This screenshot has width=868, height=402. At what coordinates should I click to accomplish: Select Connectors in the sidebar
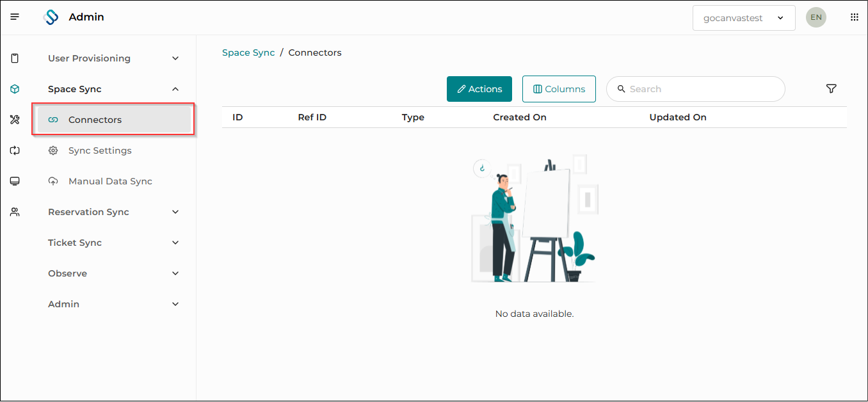(x=114, y=120)
